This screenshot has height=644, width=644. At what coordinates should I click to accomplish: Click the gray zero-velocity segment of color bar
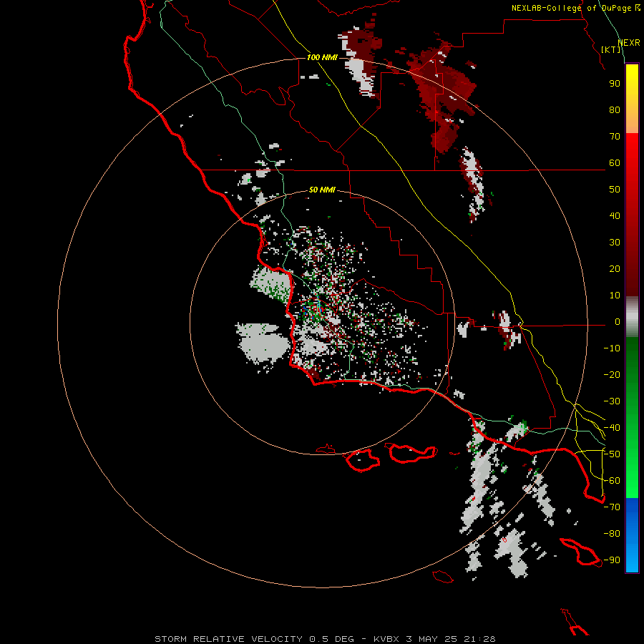tap(632, 317)
